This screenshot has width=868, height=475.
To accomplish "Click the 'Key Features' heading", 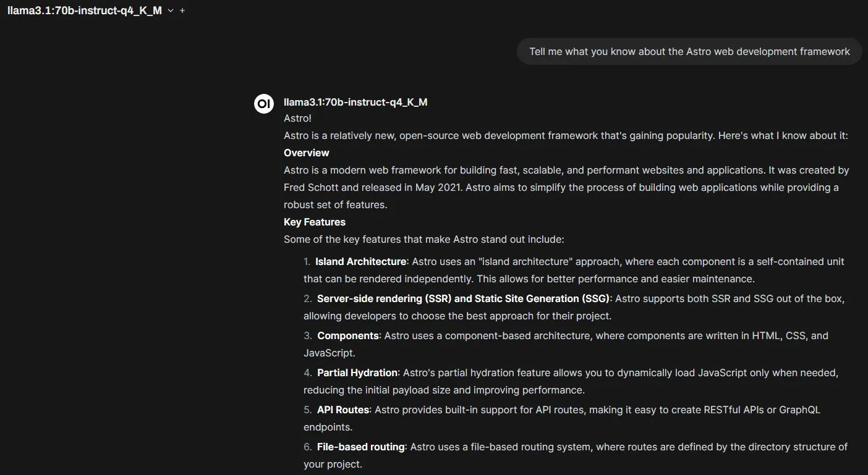I will tap(315, 222).
